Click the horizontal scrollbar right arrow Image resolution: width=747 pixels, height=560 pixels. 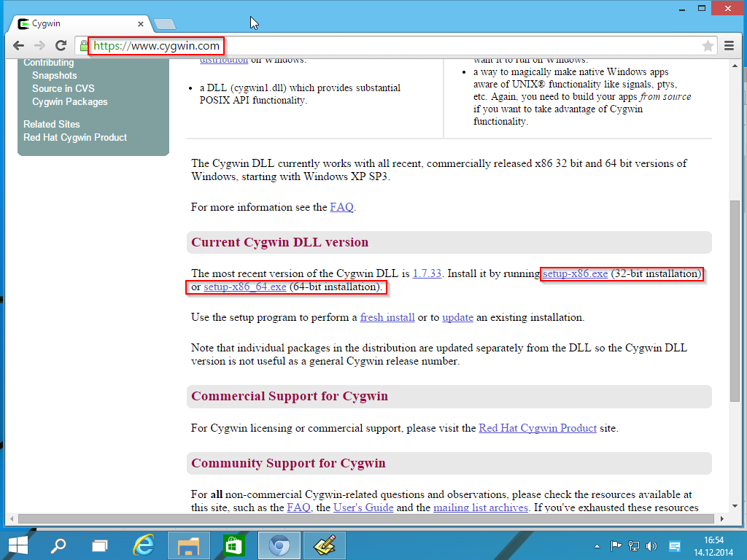(722, 518)
